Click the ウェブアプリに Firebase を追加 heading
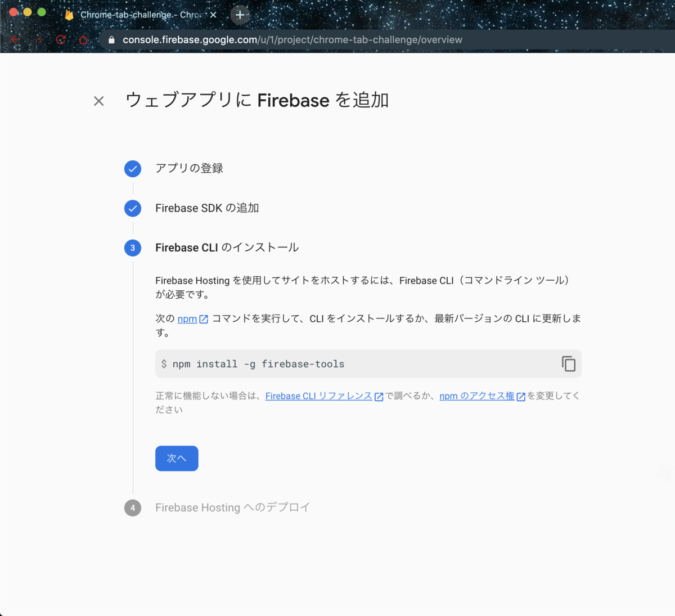 point(257,100)
